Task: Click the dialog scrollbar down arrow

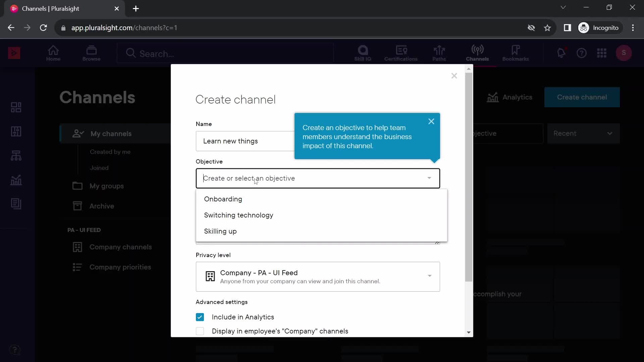Action: [469, 333]
